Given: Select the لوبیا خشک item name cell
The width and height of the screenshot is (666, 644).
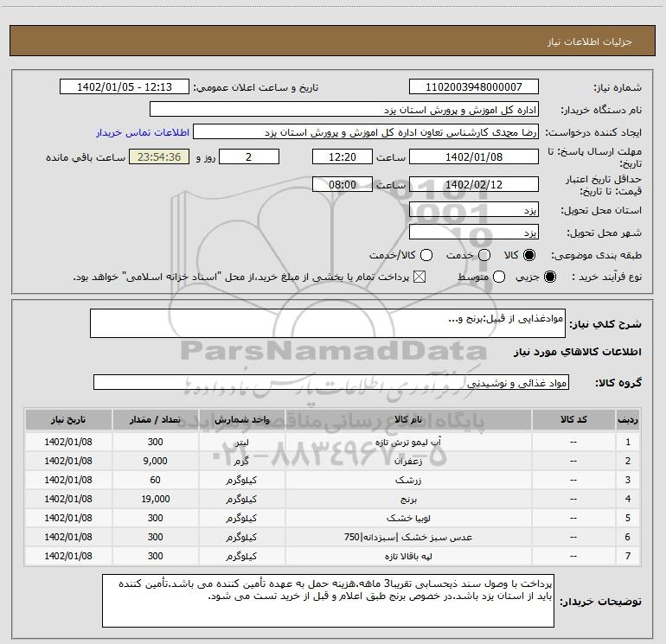Looking at the screenshot, I should (x=408, y=519).
